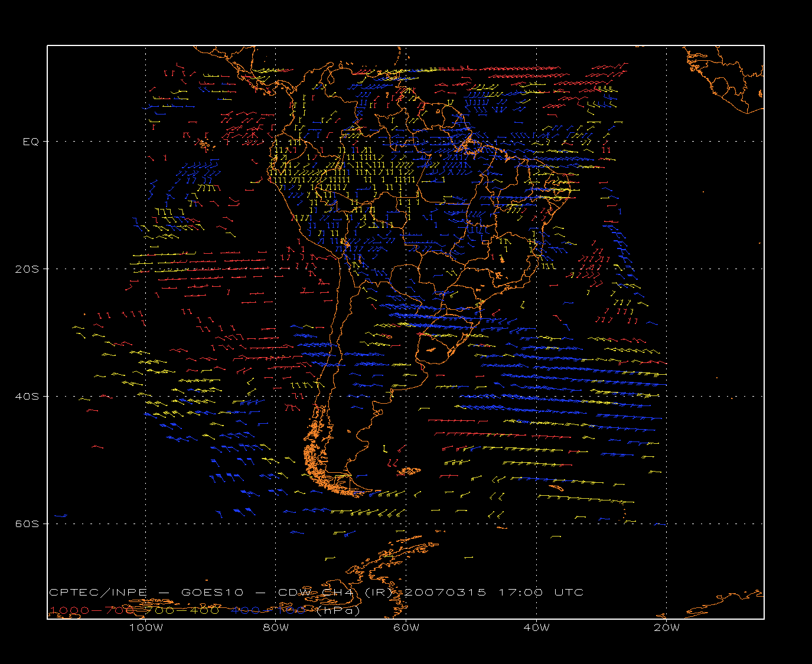Click the '40W' longitude label
Image resolution: width=812 pixels, height=664 pixels.
[536, 627]
